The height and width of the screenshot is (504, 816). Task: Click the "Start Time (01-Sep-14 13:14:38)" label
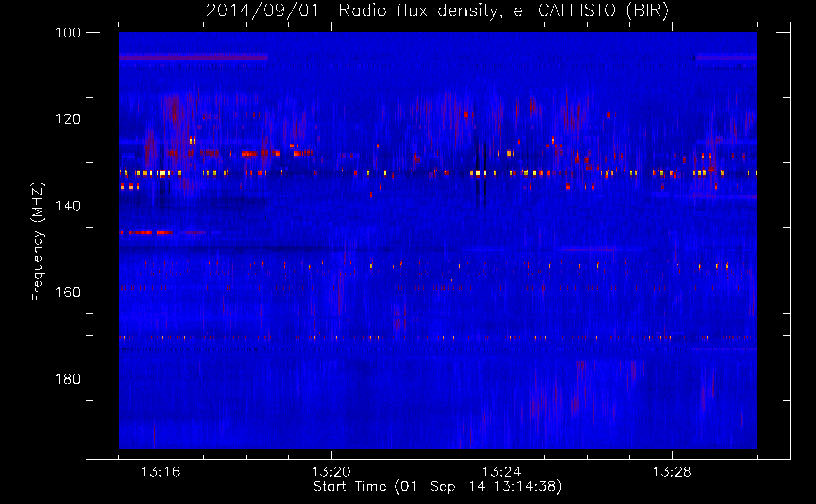(x=437, y=487)
